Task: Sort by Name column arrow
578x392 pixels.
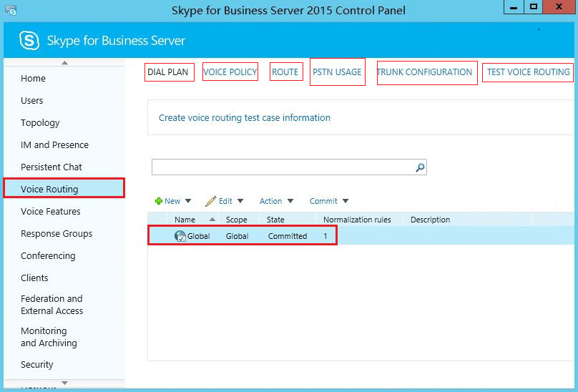Action: pos(212,220)
